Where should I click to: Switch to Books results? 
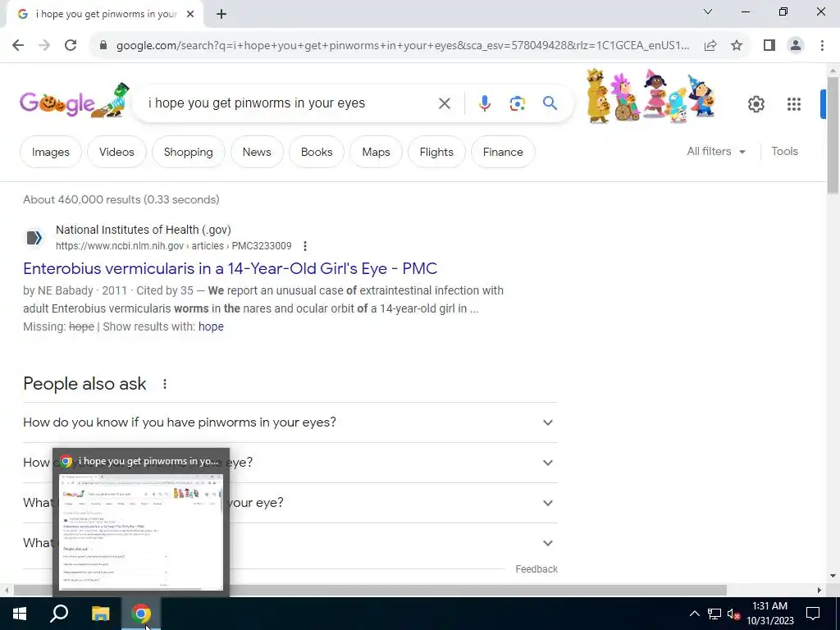317,152
